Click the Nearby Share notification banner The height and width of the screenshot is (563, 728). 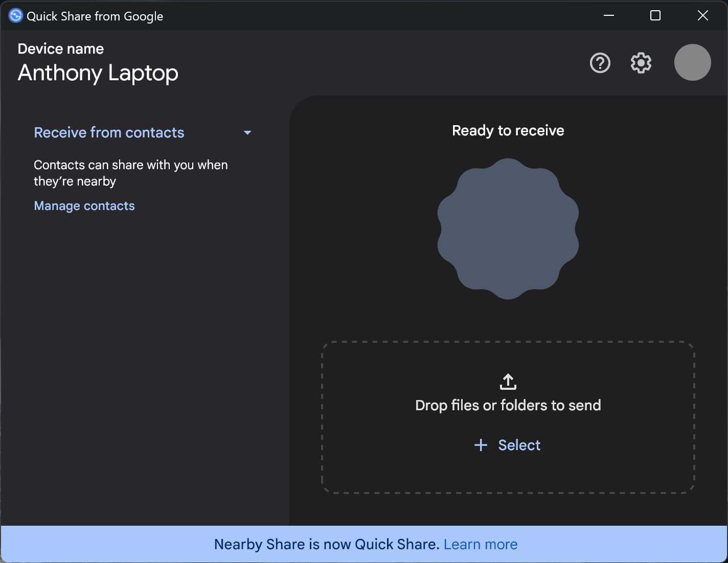click(364, 544)
